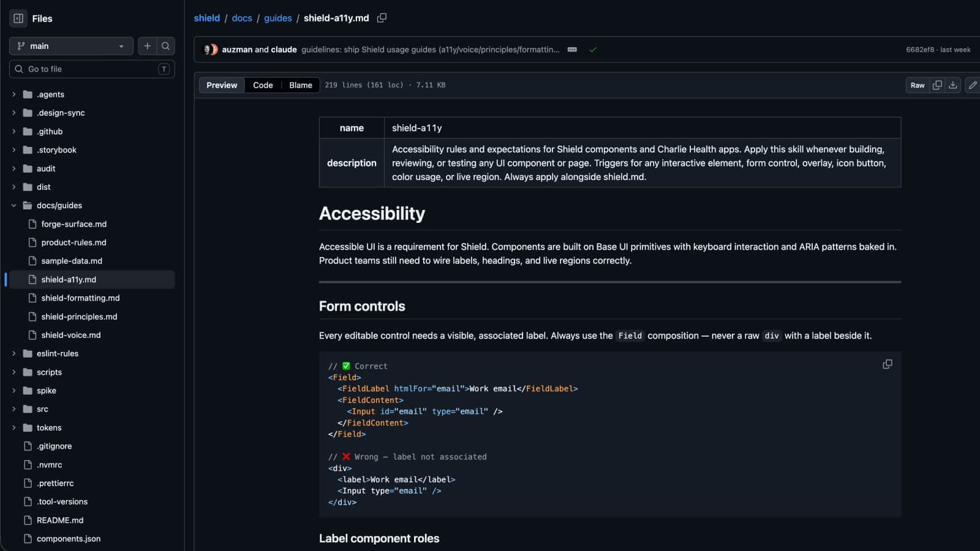Switch to Code tab
This screenshot has width=980, height=551.
click(263, 85)
